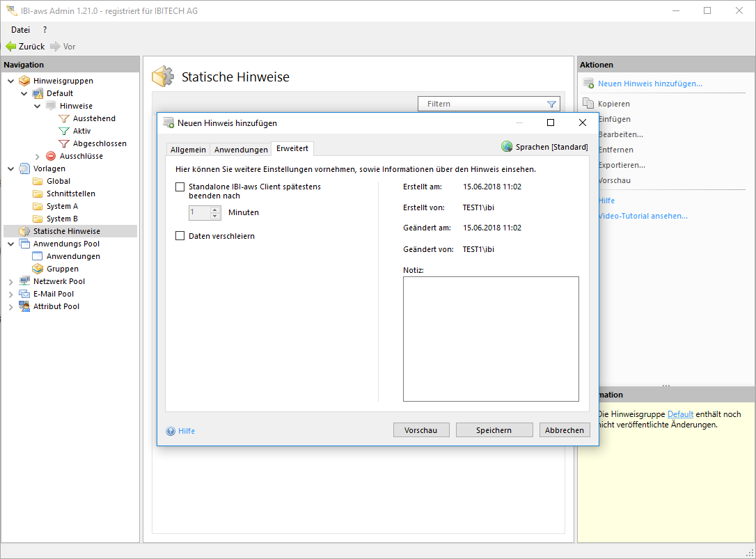Click the Abbrechen button
This screenshot has height=559, width=756.
[565, 430]
